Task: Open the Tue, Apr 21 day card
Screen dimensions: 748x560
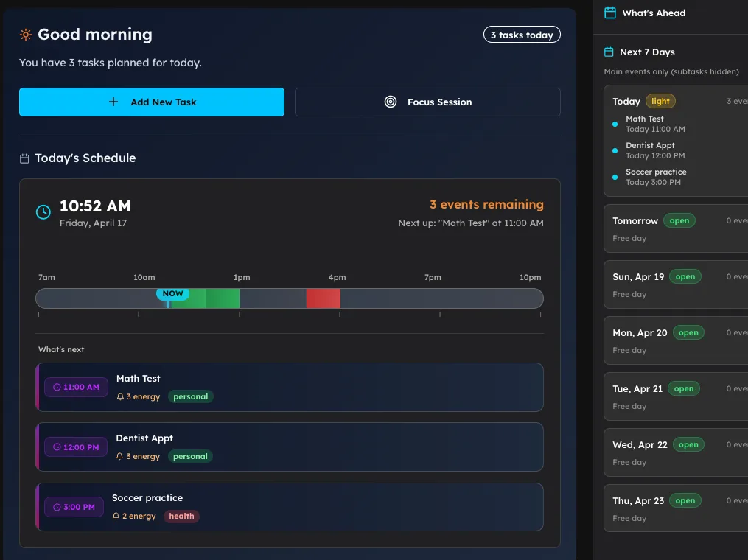Action: click(x=676, y=396)
